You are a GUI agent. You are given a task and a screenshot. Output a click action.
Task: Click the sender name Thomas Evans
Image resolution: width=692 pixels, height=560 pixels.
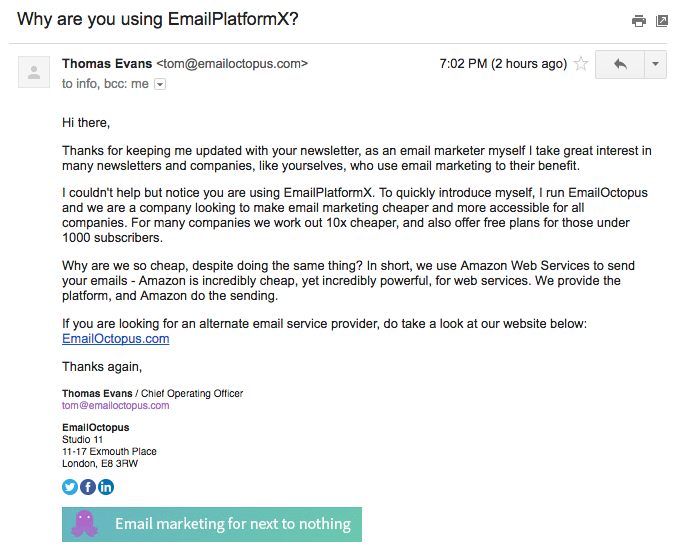107,64
